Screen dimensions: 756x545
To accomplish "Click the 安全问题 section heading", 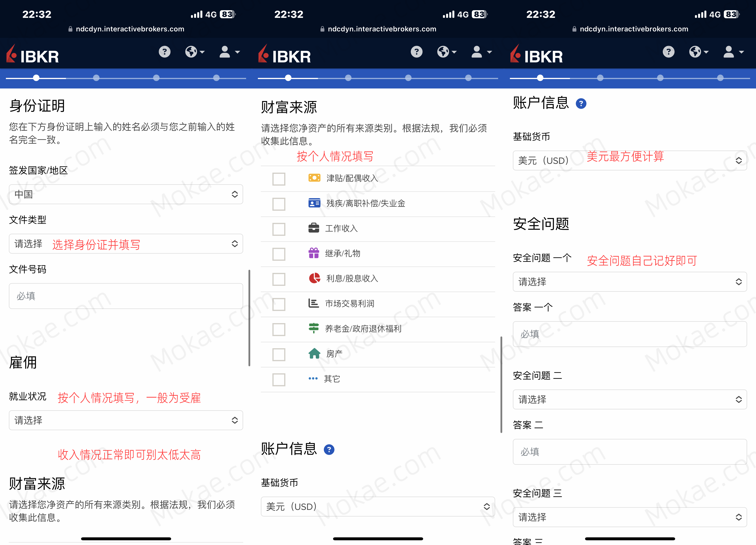I will [541, 223].
